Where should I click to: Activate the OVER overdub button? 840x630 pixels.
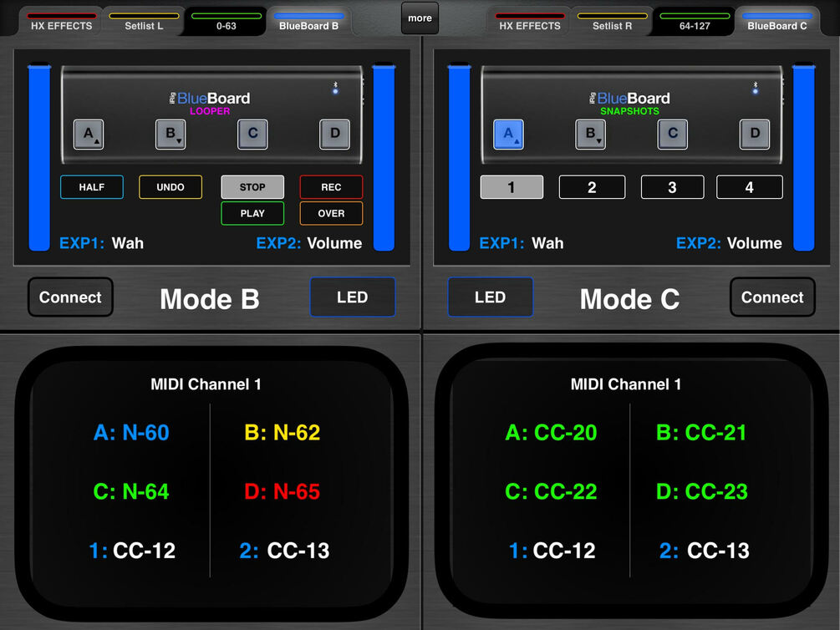pos(331,213)
